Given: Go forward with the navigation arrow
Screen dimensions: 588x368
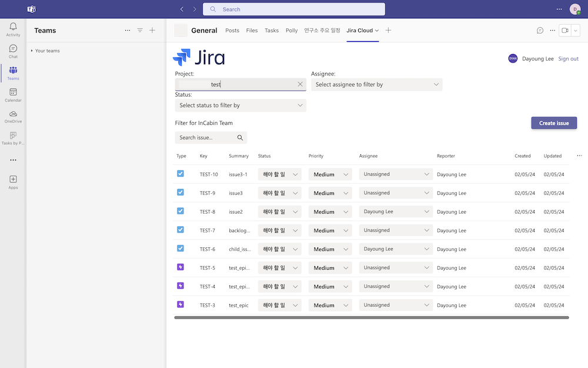Looking at the screenshot, I should pos(194,9).
